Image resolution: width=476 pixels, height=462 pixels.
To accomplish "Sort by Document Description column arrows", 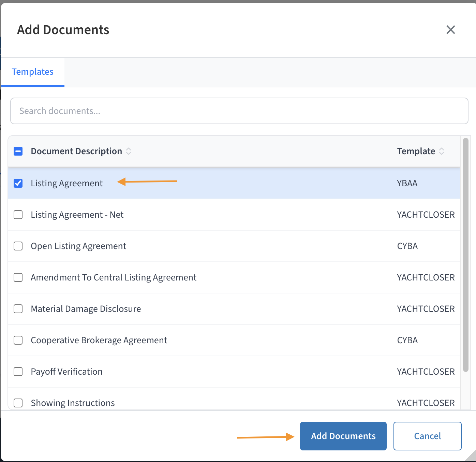I will [x=129, y=151].
